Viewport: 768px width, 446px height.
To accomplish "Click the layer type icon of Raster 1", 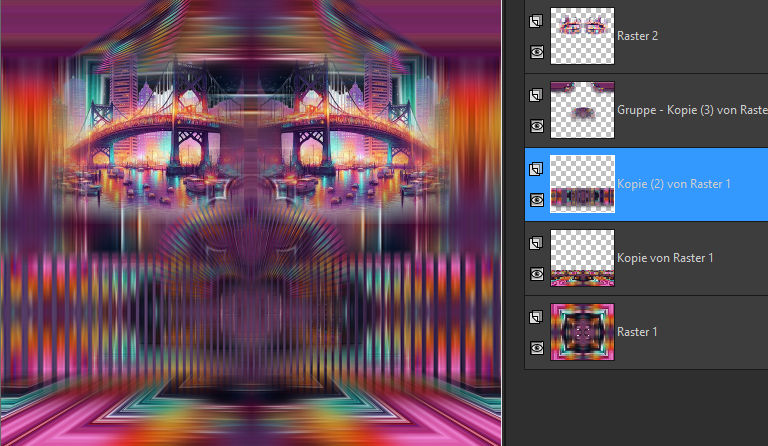I will click(x=536, y=317).
